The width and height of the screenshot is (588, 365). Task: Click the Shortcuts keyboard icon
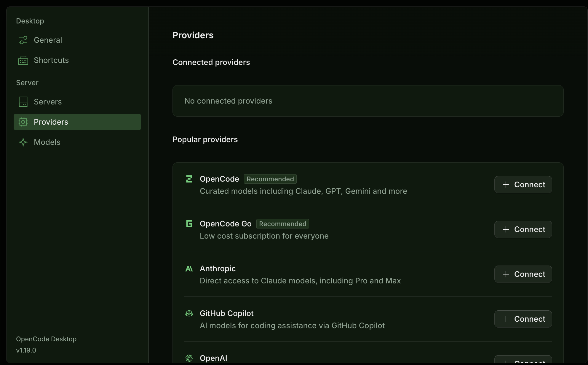coord(23,60)
